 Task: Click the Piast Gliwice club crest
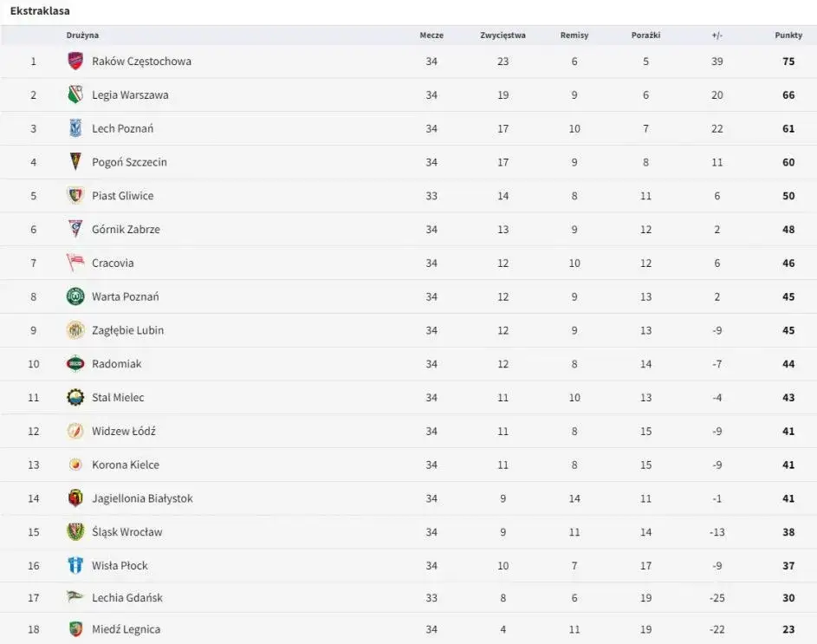[x=75, y=196]
